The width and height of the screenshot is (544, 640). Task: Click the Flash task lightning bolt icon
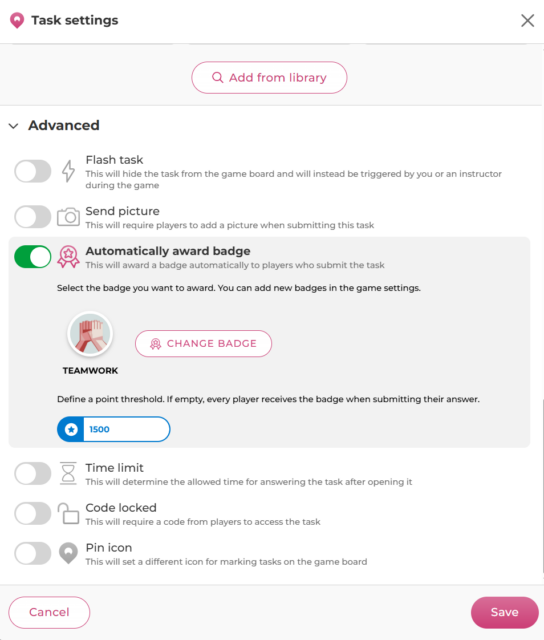point(69,171)
